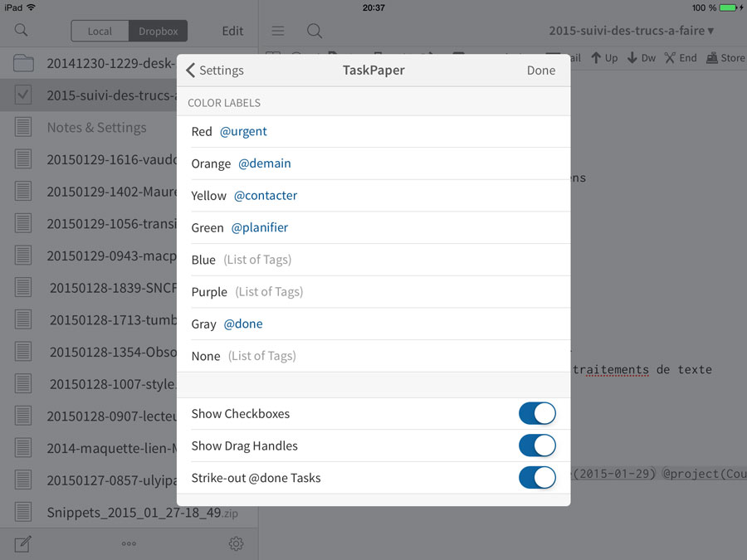Create a new document with the compose icon
747x560 pixels.
(22, 543)
